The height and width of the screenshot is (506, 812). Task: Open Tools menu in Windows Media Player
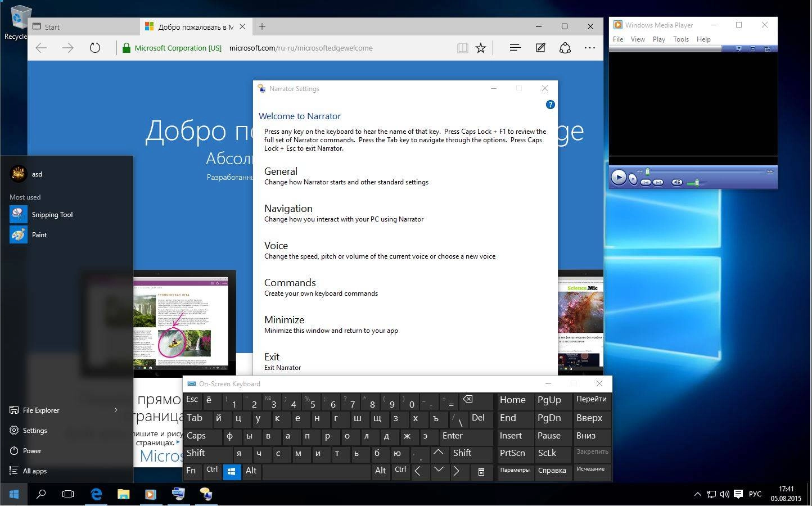point(681,39)
